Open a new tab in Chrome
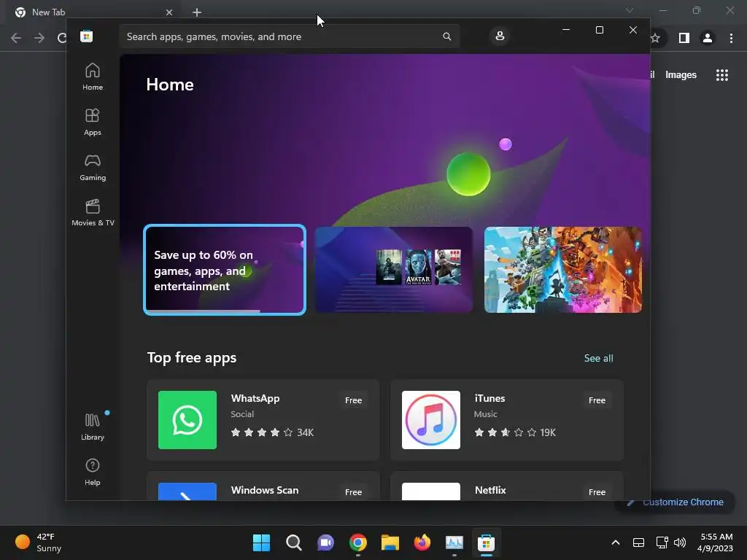 197,12
